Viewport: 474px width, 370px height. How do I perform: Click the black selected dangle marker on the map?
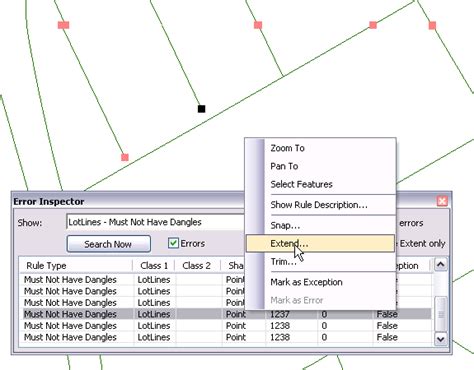click(201, 109)
